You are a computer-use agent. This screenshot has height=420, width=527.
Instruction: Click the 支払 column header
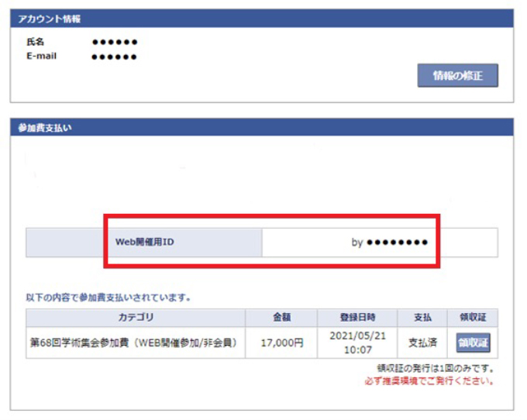point(422,318)
